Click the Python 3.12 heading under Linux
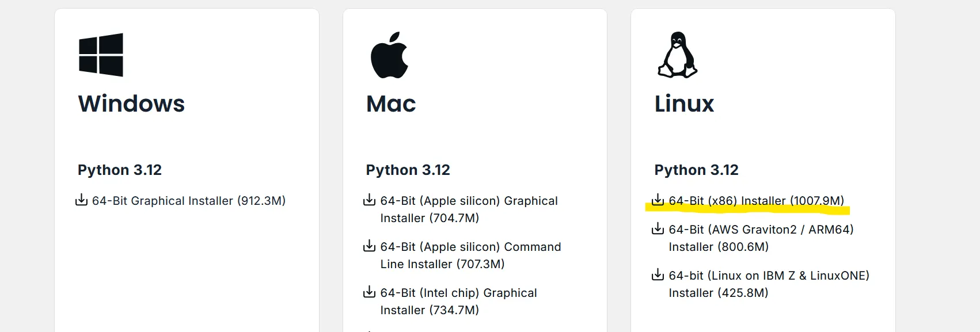 pos(696,170)
